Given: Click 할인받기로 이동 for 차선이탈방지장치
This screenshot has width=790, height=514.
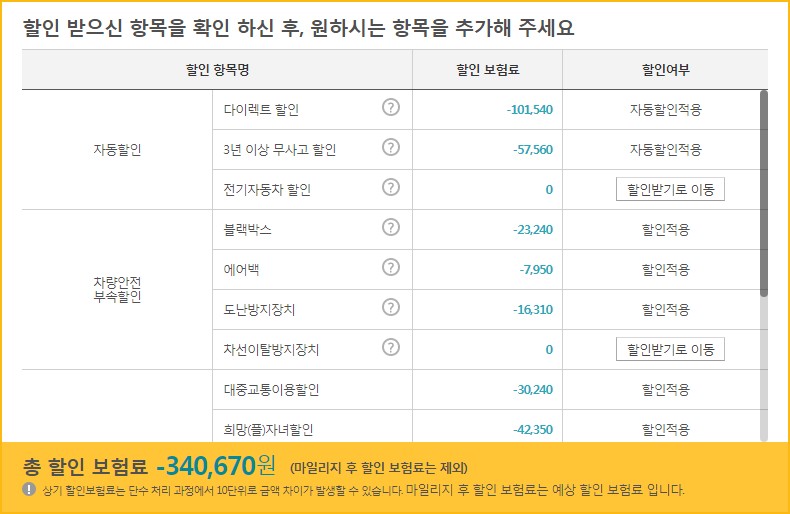Looking at the screenshot, I should pyautogui.click(x=670, y=349).
